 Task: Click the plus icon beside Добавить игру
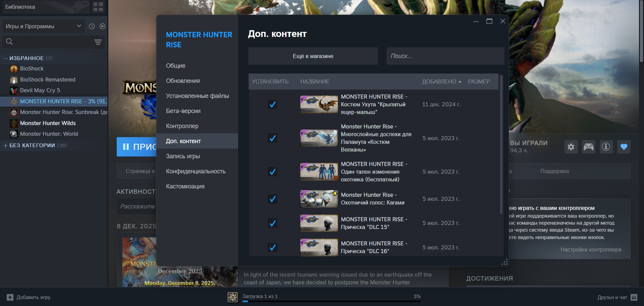(x=10, y=297)
